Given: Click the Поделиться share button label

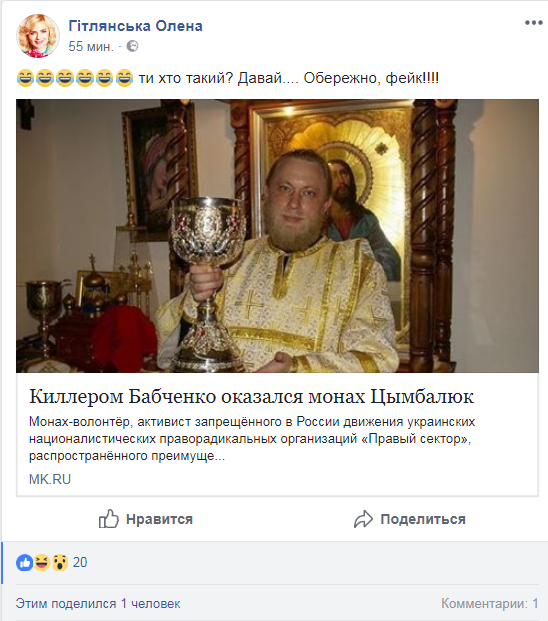Looking at the screenshot, I should (423, 519).
